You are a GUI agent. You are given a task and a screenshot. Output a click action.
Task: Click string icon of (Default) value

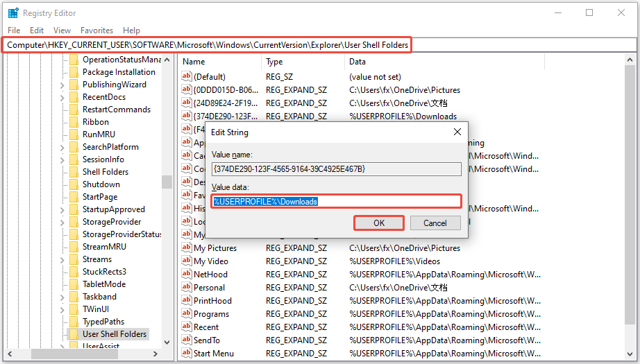(187, 76)
